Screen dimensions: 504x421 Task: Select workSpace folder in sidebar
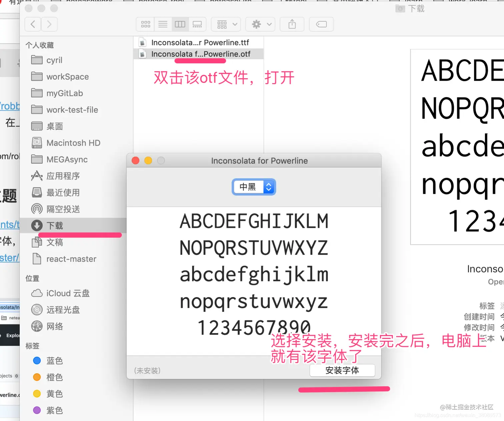pyautogui.click(x=68, y=77)
